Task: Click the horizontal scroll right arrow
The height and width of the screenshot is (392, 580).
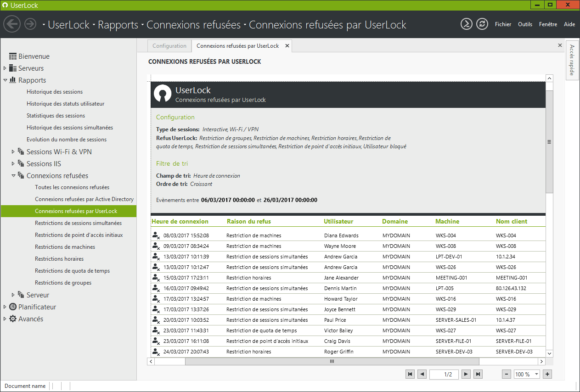Action: [542, 361]
